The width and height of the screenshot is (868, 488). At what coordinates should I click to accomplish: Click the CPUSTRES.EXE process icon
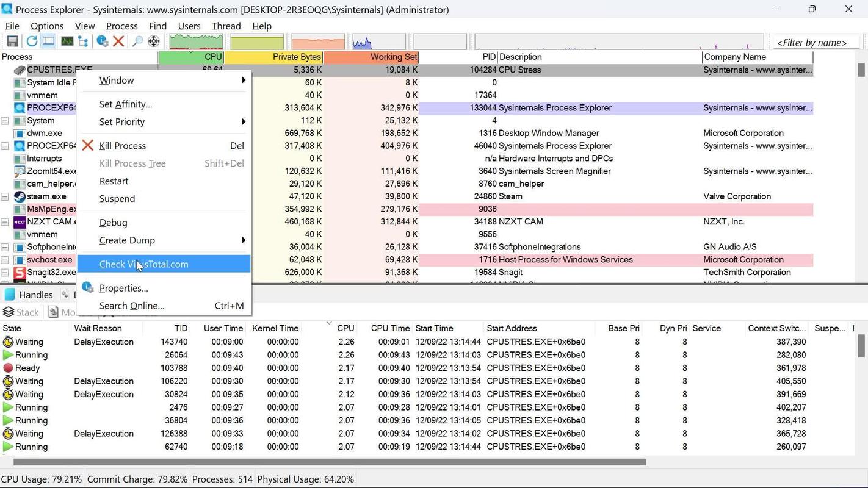coord(20,70)
